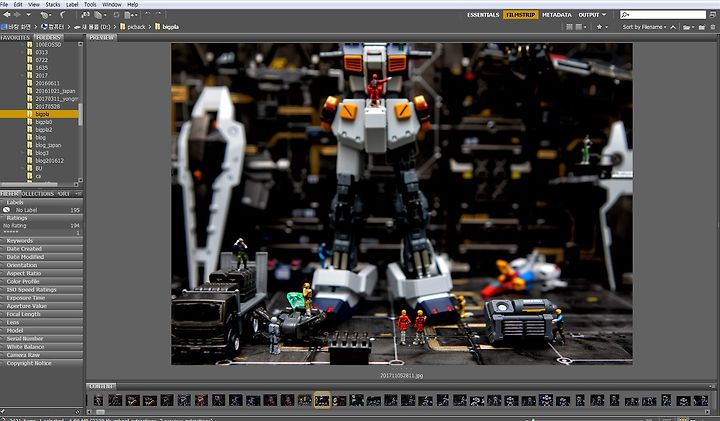The image size is (720, 421).
Task: Expand the Date Created filter section
Action: click(x=41, y=249)
